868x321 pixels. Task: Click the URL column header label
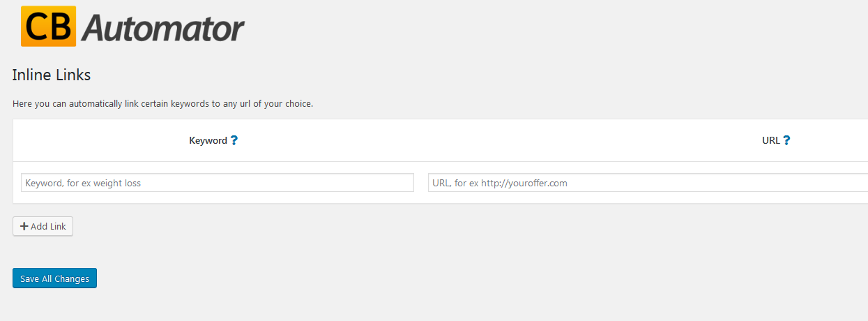click(x=770, y=140)
